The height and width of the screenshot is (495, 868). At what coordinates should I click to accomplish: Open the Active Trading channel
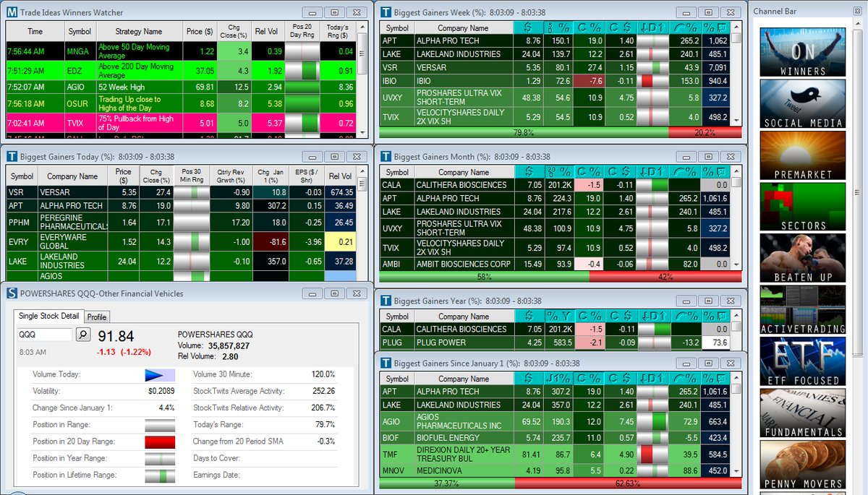click(802, 310)
